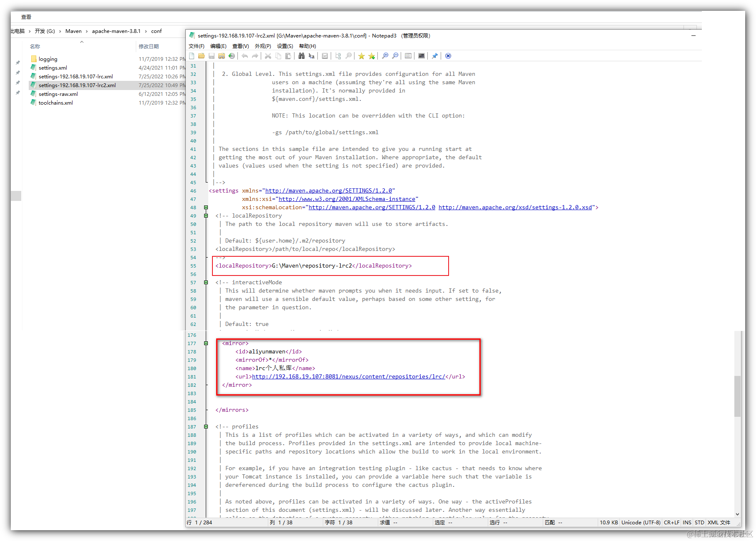Image resolution: width=756 pixels, height=541 pixels.
Task: Add to favorites with star-plus icon
Action: (372, 56)
